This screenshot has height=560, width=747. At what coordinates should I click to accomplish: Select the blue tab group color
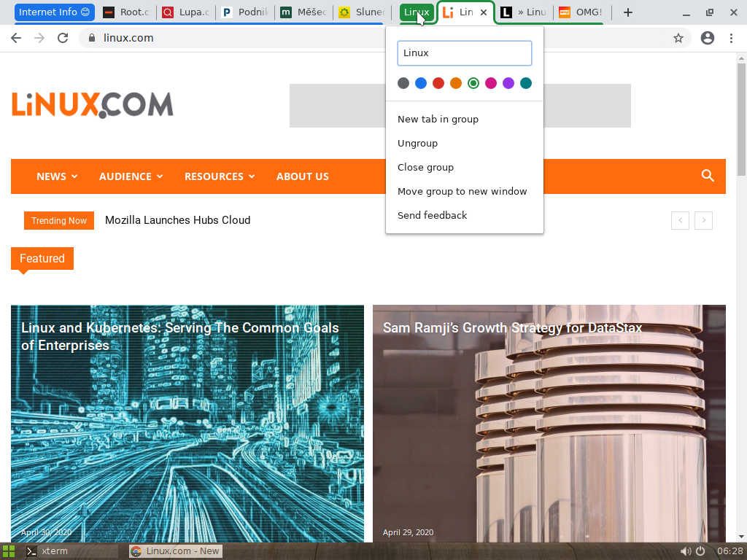[x=420, y=83]
